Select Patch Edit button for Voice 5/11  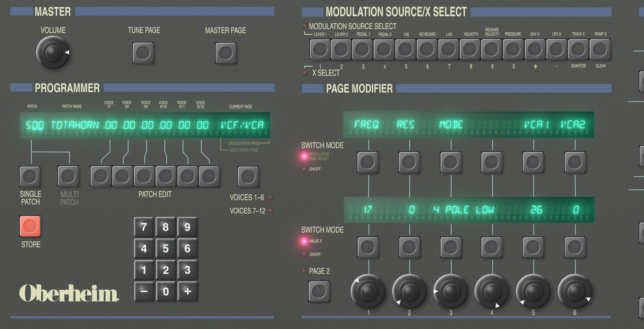tap(187, 176)
